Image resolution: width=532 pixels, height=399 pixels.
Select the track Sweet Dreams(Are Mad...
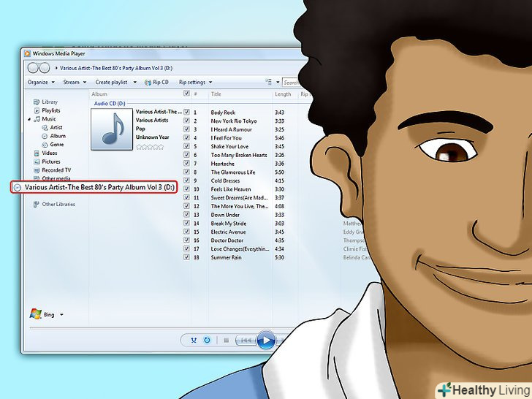(239, 197)
